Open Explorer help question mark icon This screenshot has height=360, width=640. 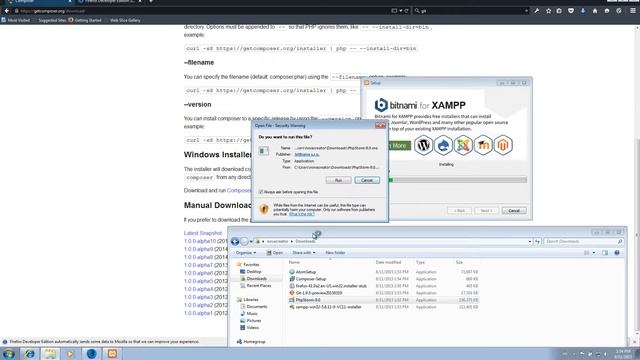617,253
